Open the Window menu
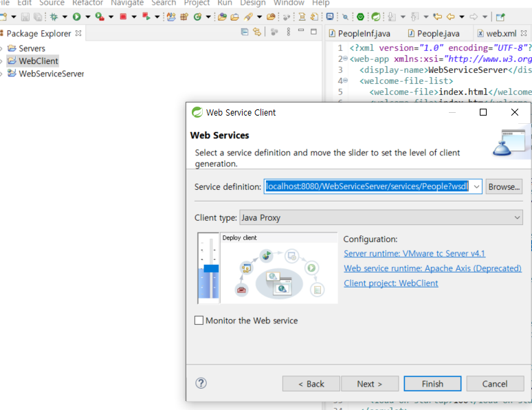The image size is (532, 410). (289, 3)
